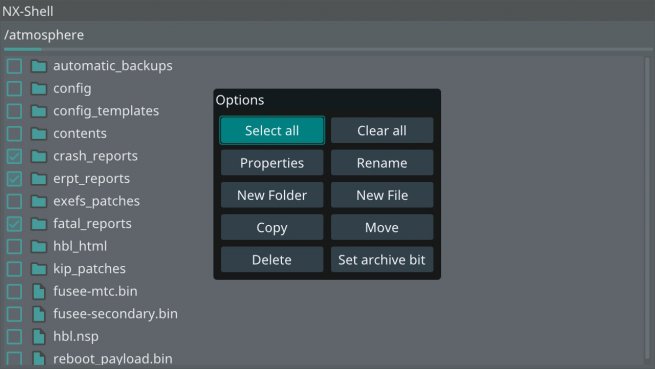Click the fusee-mtc.bin file icon

pyautogui.click(x=39, y=292)
